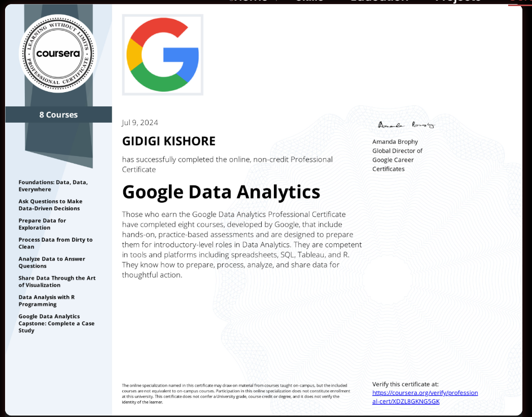Screen dimensions: 532x417
Task: Select 'Prepare Data for Exploration' course
Action: 42,224
